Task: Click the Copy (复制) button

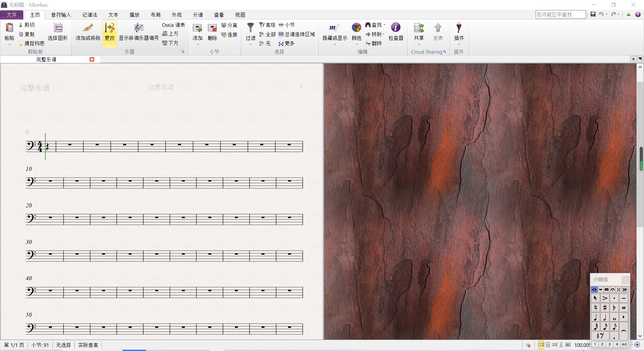Action: (27, 34)
